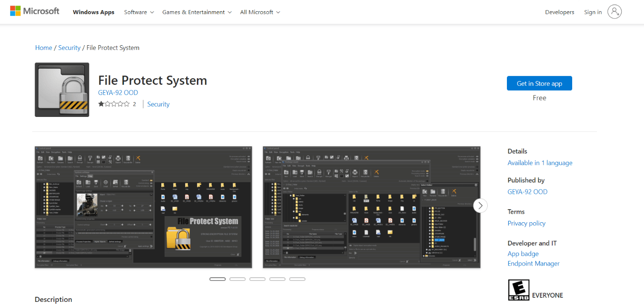
Task: Open the App badge link
Action: 523,254
